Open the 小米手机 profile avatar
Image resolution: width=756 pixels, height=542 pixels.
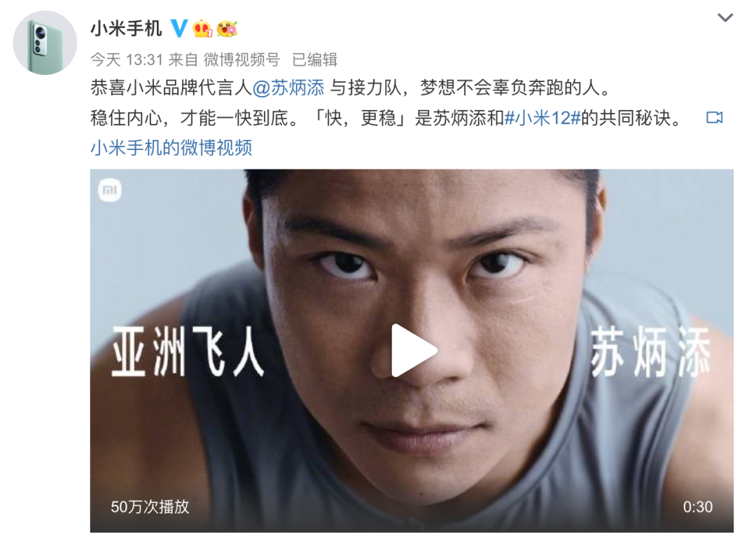point(45,43)
